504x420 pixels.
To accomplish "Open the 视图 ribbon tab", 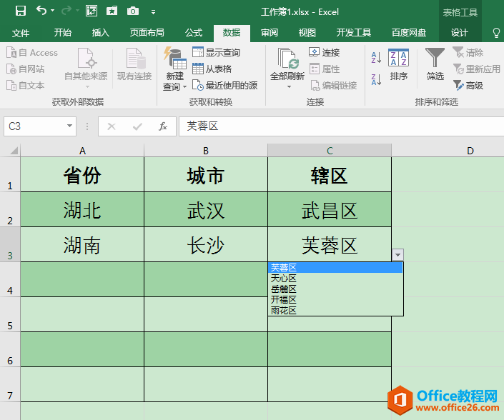I will (307, 33).
